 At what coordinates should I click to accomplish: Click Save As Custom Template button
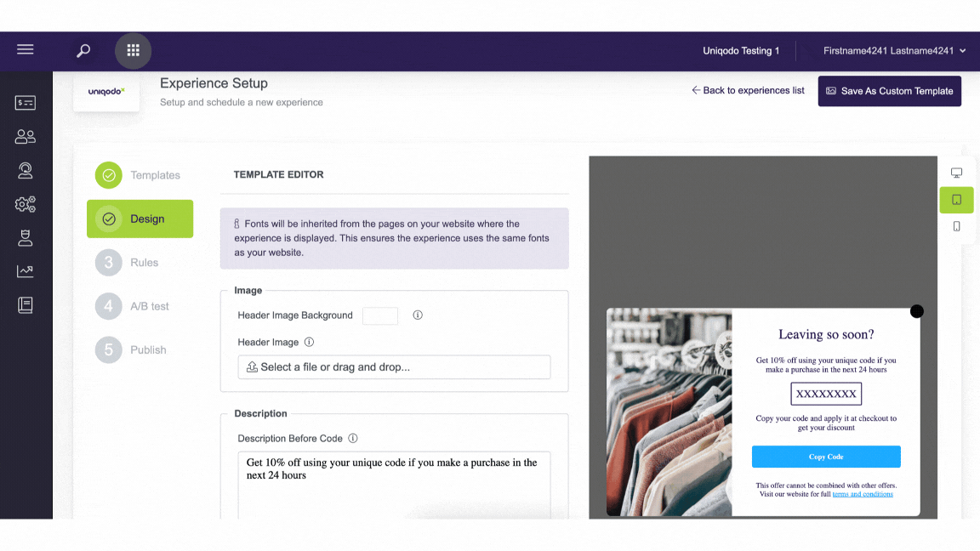pos(889,91)
